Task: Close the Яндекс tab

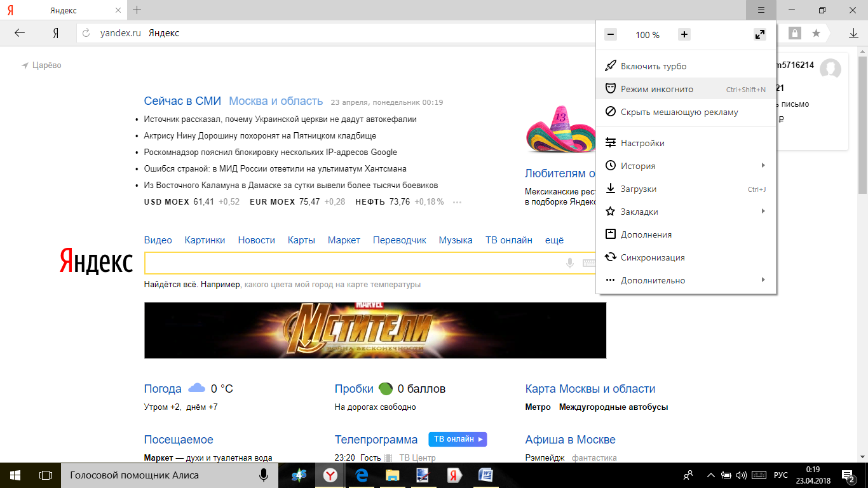Action: pyautogui.click(x=119, y=10)
